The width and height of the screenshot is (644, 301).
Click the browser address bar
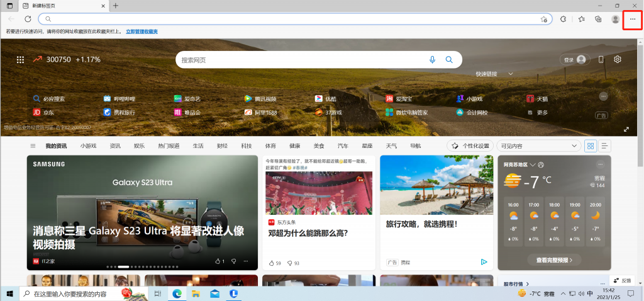[x=295, y=19]
